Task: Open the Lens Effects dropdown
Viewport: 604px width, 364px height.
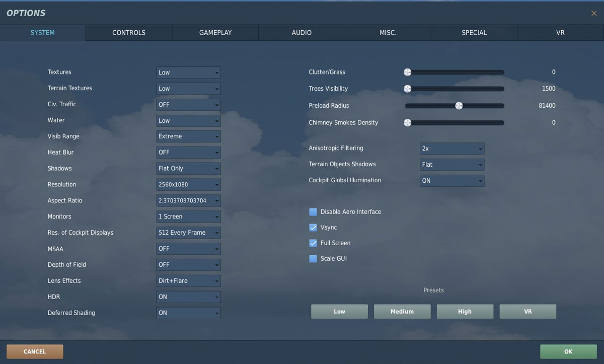Action: pyautogui.click(x=188, y=281)
